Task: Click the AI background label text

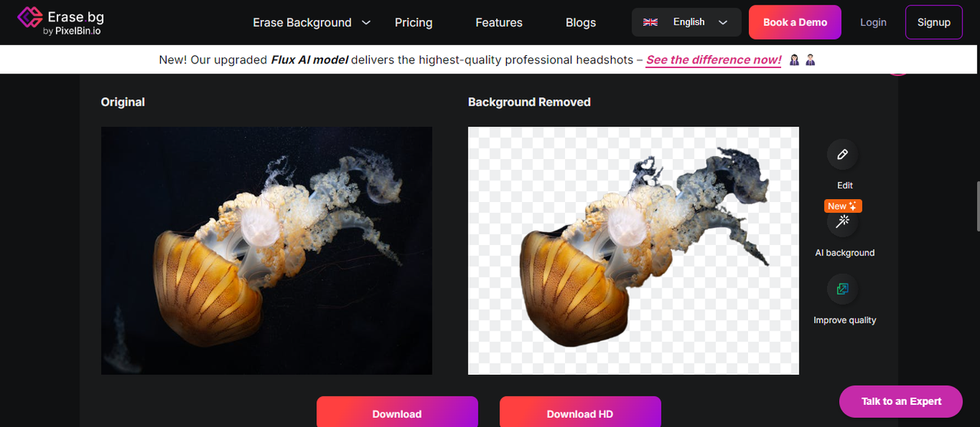Action: click(x=844, y=253)
